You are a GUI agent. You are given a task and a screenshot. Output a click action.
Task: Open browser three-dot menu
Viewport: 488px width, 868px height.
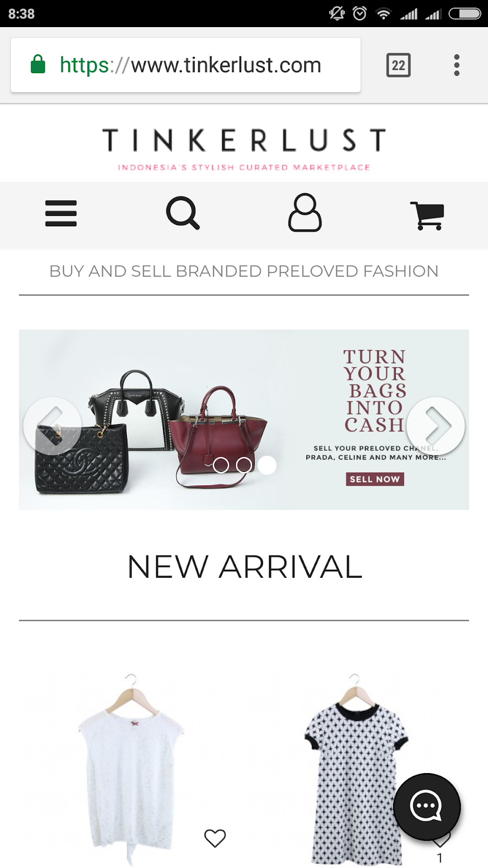[457, 65]
